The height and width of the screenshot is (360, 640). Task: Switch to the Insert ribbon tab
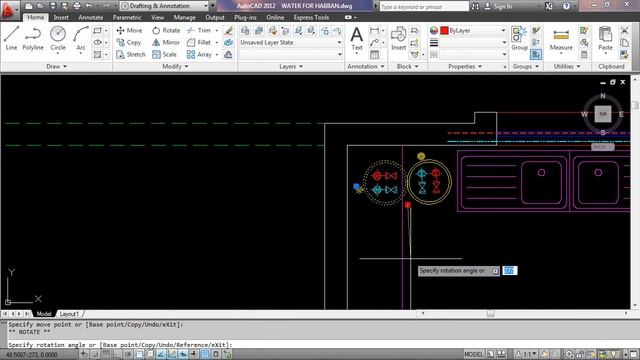pos(61,18)
